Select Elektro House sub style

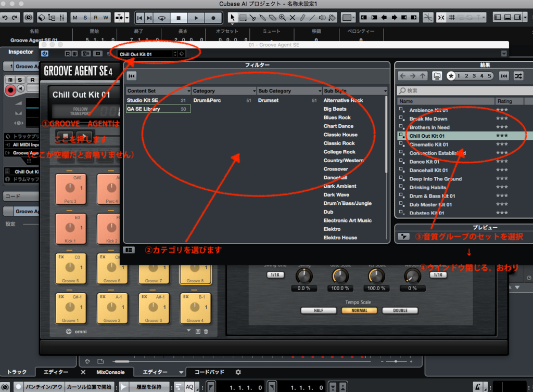340,238
